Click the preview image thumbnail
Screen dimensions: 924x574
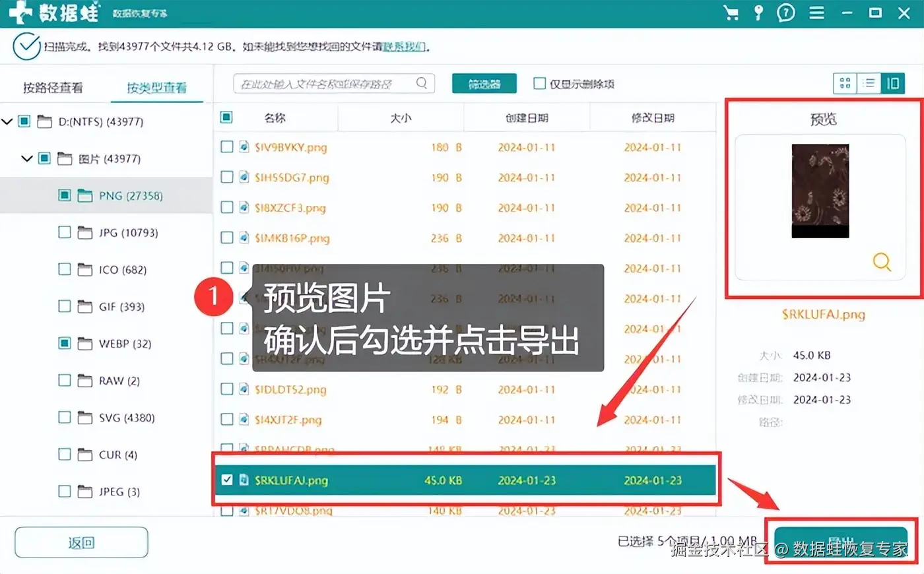coord(820,191)
